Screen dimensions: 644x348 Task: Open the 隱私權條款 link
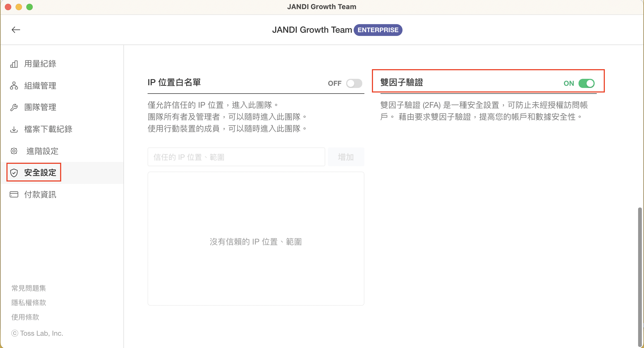[x=29, y=303]
